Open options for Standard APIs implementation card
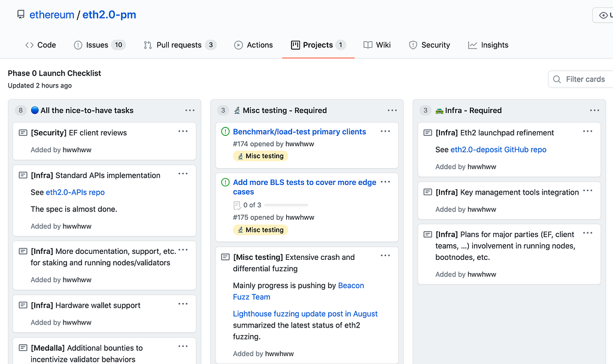 point(183,174)
